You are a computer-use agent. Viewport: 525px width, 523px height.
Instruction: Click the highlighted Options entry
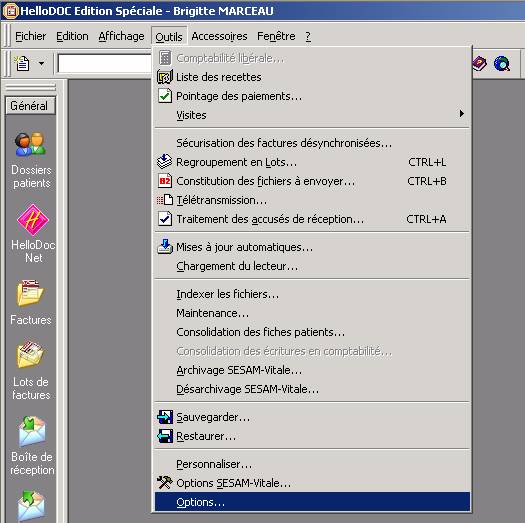point(312,502)
